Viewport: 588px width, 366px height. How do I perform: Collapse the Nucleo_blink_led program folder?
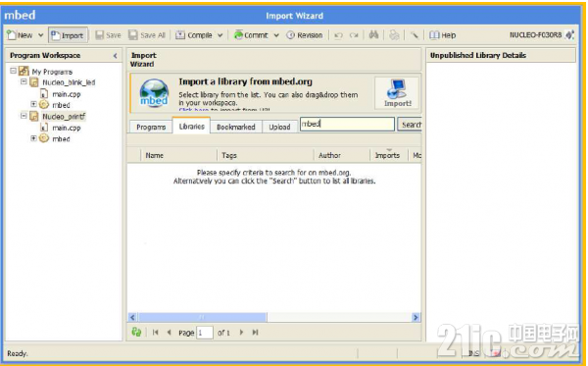tap(24, 81)
